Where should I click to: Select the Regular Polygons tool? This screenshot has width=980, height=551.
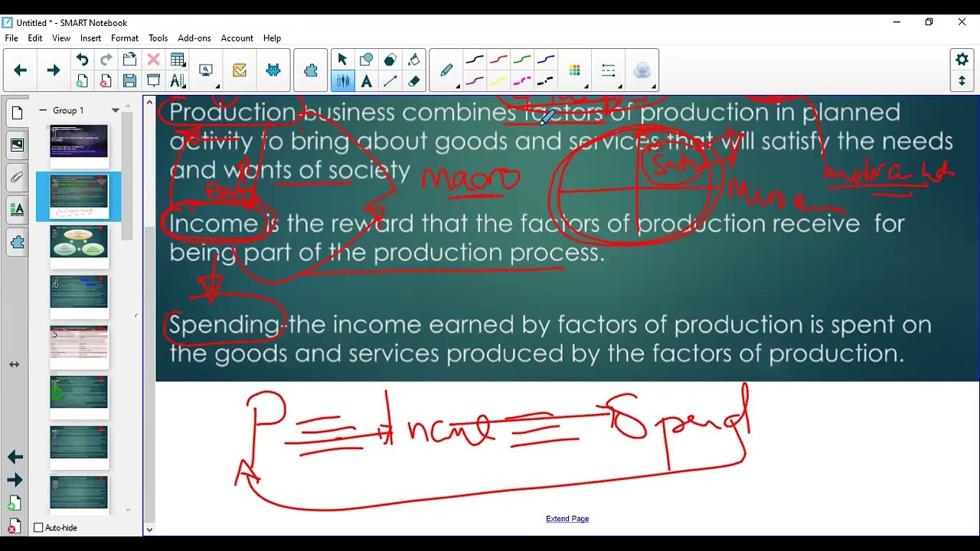[x=390, y=60]
